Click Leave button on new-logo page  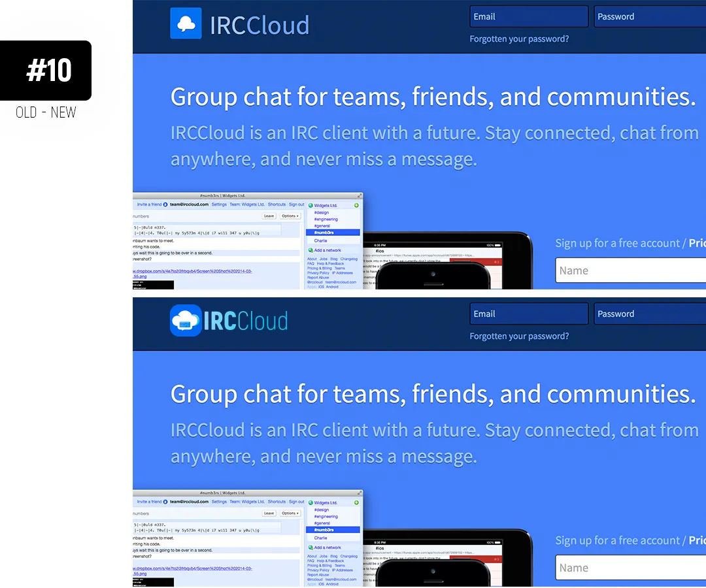pos(269,514)
